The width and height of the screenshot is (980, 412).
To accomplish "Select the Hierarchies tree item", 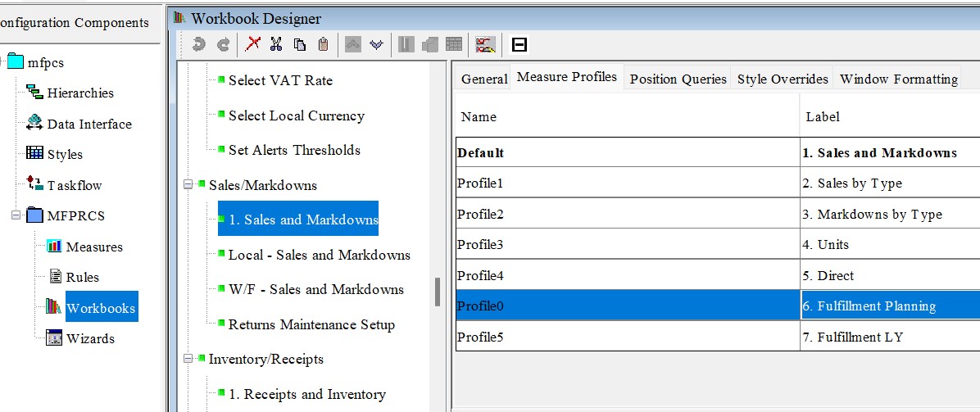I will tap(80, 93).
